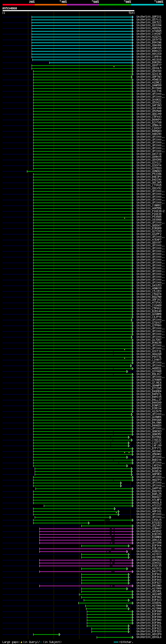This screenshot has height=644, width=166.
Task: Select UniRef100_Q6W3Q3 label
Action: [149, 431]
